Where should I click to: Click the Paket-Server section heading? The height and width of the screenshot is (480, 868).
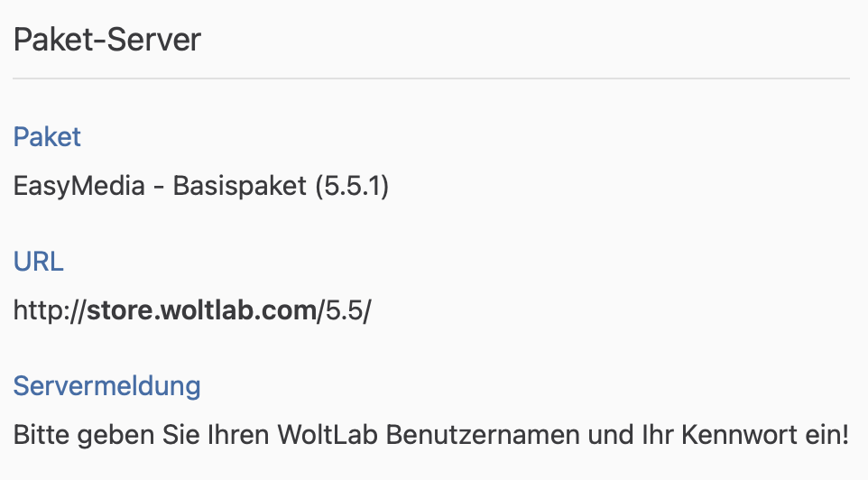[106, 41]
